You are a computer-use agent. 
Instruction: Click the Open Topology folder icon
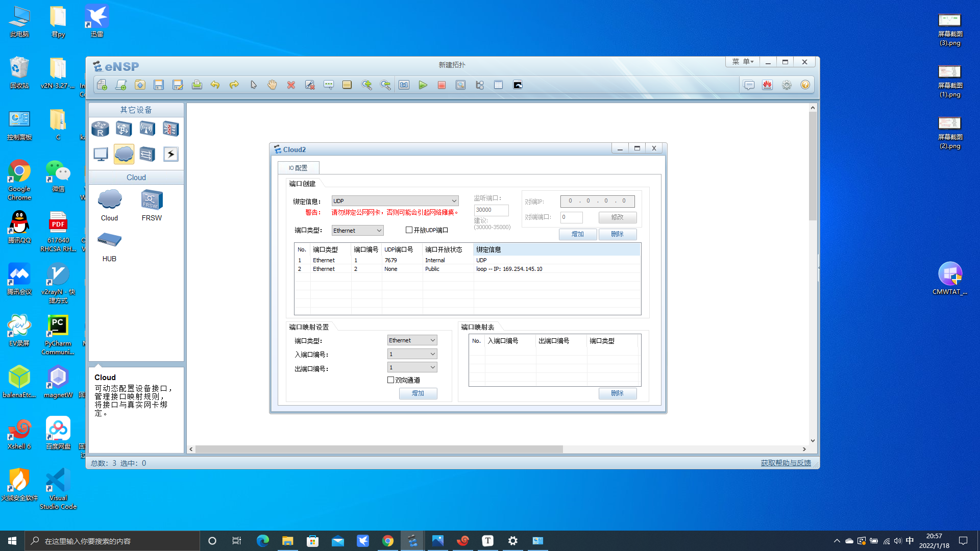140,85
